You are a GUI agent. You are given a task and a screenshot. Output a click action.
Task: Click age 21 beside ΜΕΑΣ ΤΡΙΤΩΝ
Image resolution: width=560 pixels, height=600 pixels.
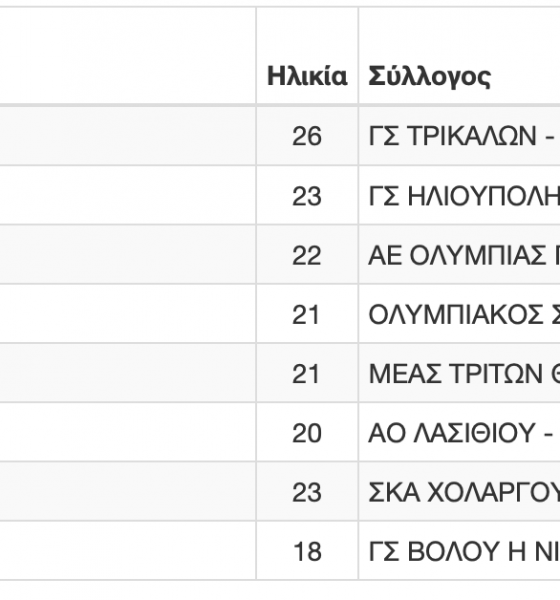(x=307, y=373)
